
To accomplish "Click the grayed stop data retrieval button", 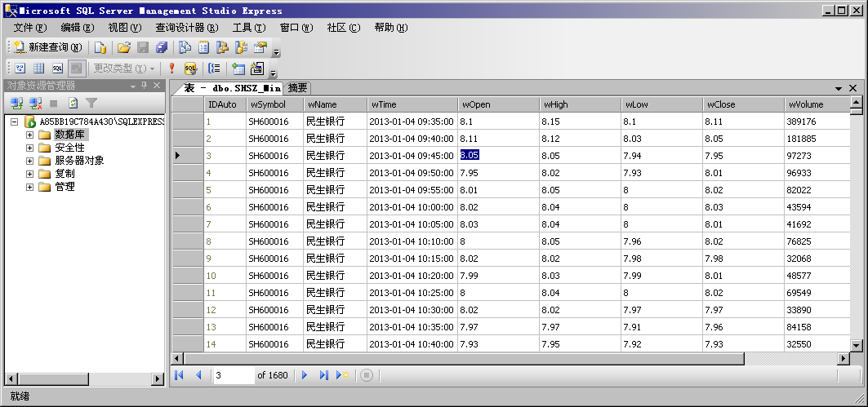I will [367, 375].
